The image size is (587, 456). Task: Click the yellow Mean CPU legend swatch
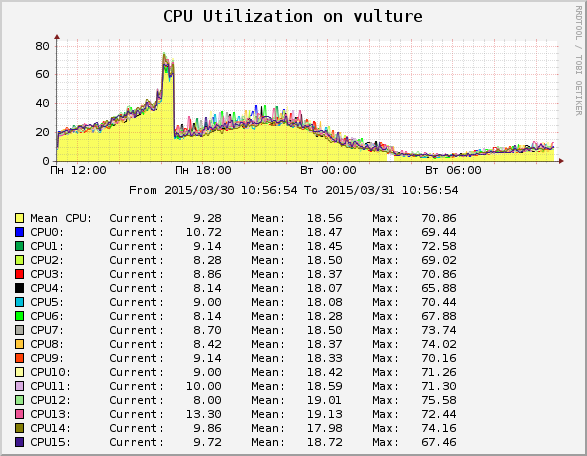(x=19, y=218)
